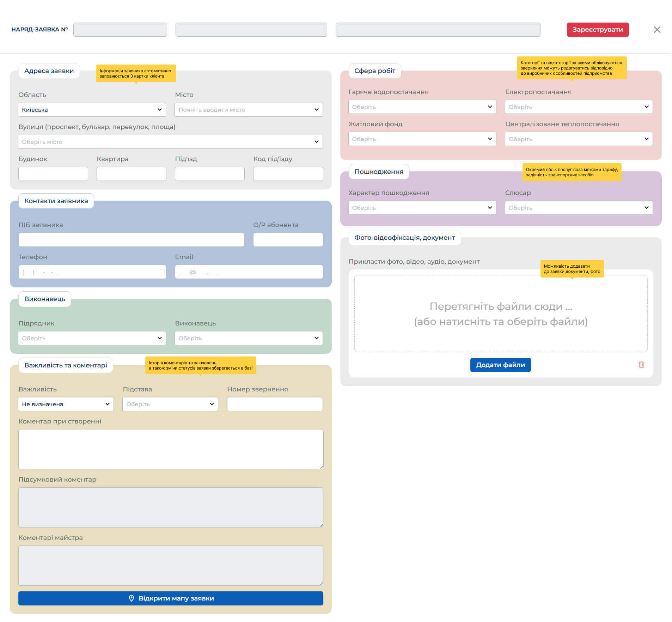This screenshot has height=622, width=672.
Task: Open the Слюсар dropdown
Action: pos(579,208)
